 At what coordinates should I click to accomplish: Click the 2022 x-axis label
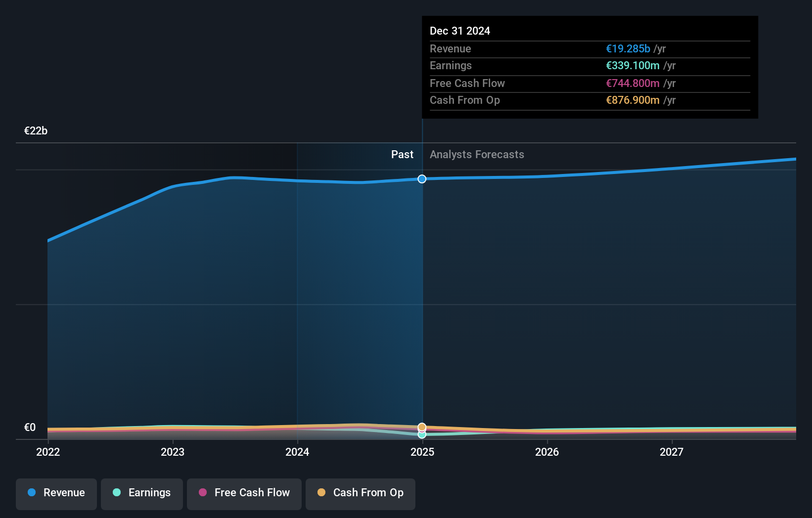point(48,452)
